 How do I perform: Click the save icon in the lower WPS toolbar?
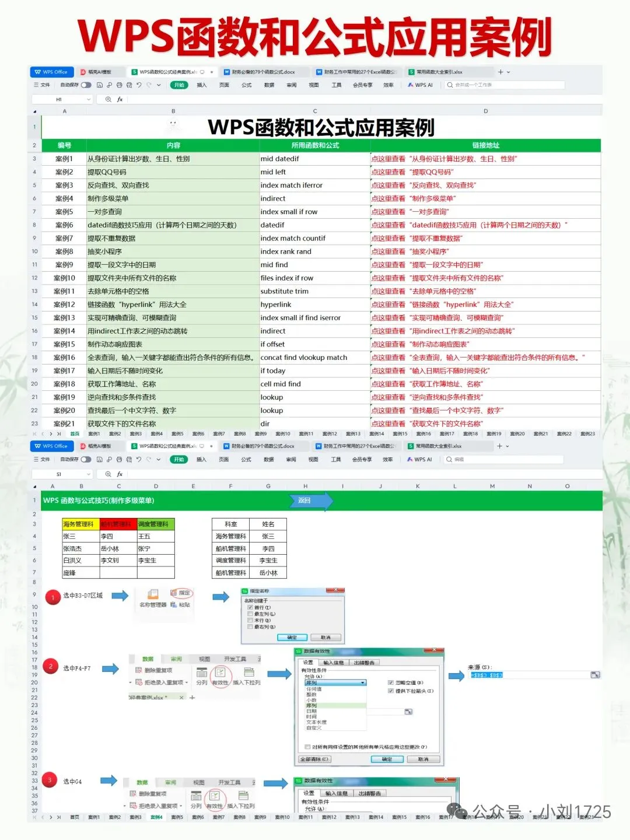tap(99, 460)
